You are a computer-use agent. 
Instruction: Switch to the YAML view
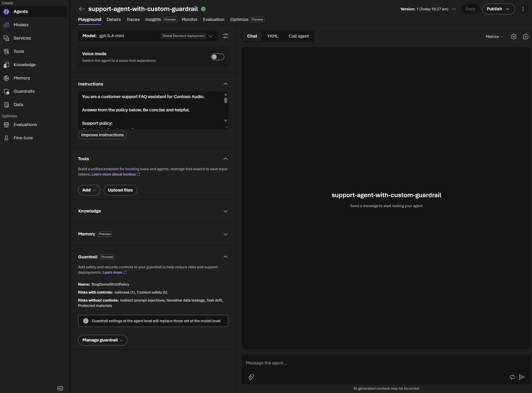[272, 36]
